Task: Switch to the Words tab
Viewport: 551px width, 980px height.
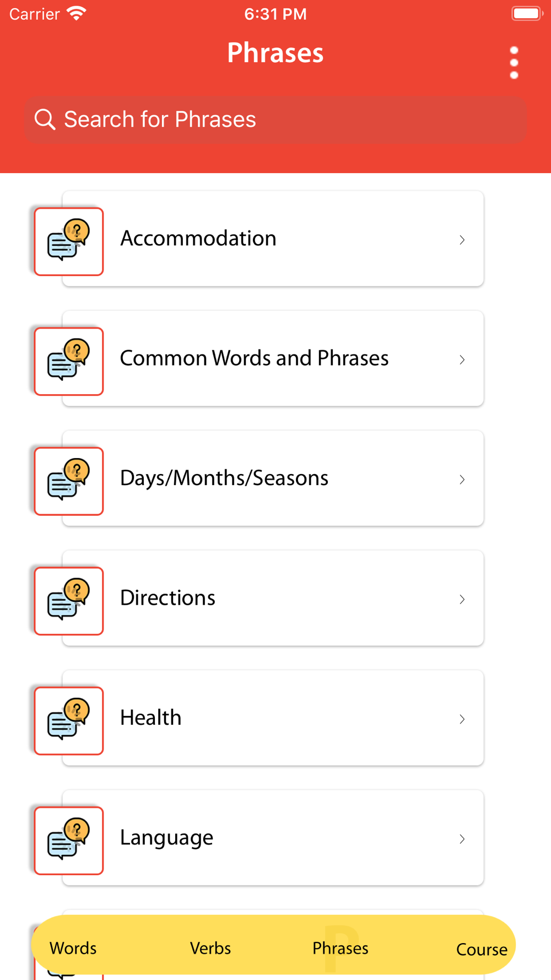Action: pos(73,948)
